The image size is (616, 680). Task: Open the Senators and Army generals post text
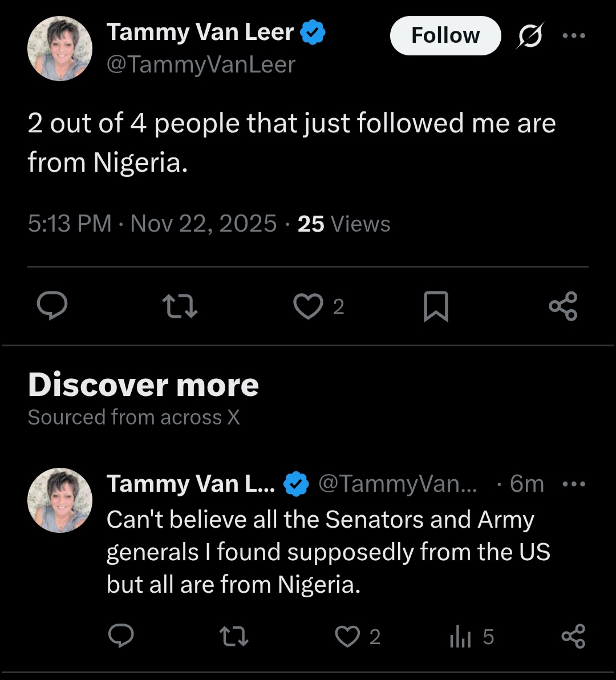(328, 552)
